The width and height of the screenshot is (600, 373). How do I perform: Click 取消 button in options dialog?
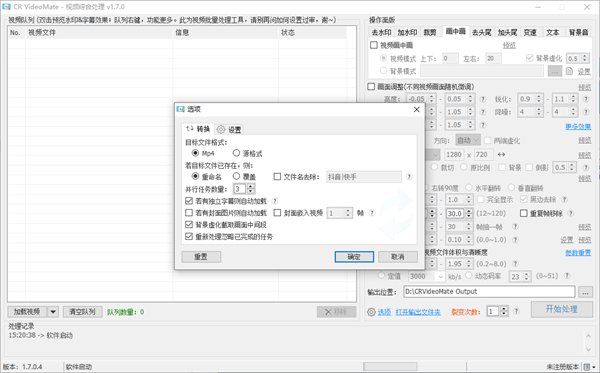pyautogui.click(x=398, y=257)
